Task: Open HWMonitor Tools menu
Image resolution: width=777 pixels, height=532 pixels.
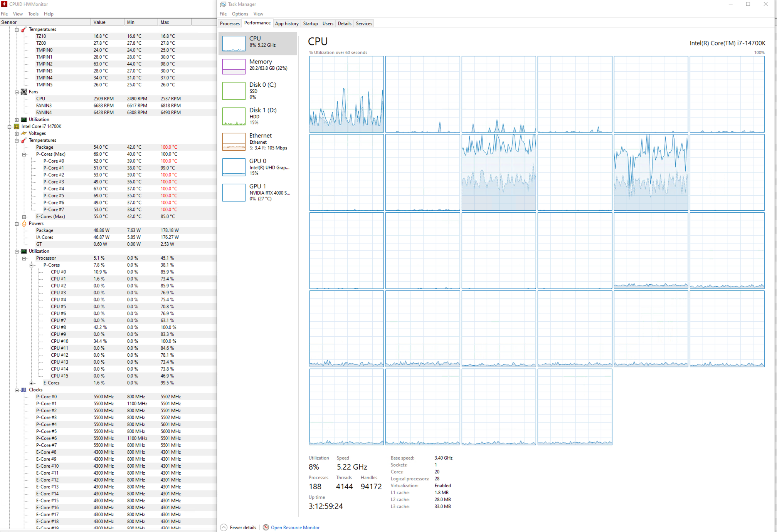Action: point(33,14)
